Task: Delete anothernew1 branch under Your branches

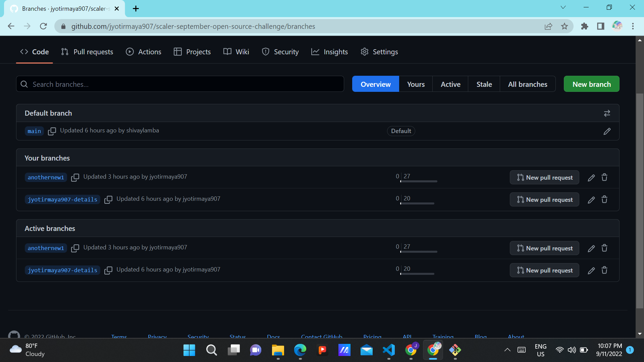Action: click(x=604, y=177)
